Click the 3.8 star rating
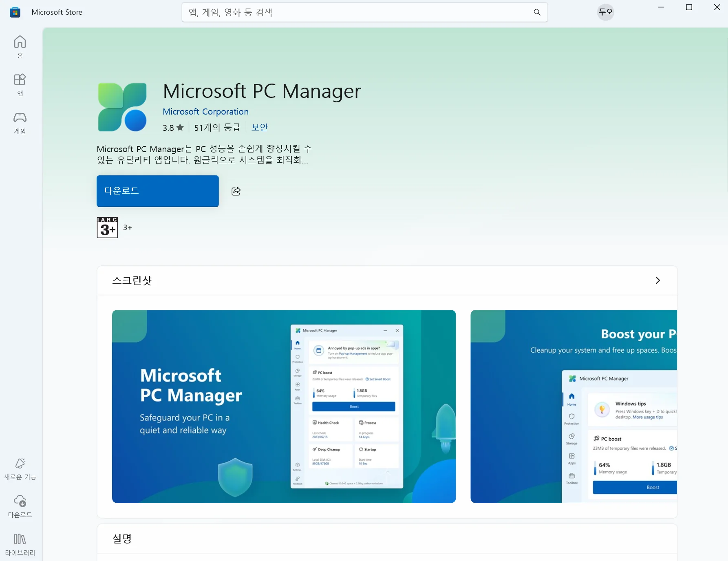 click(173, 128)
